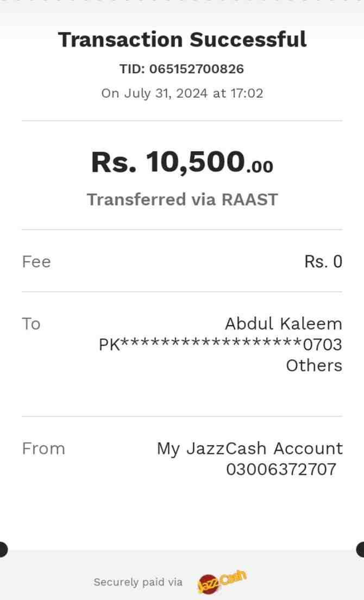This screenshot has width=364, height=600.
Task: Click the Fee label
Action: [x=36, y=262]
